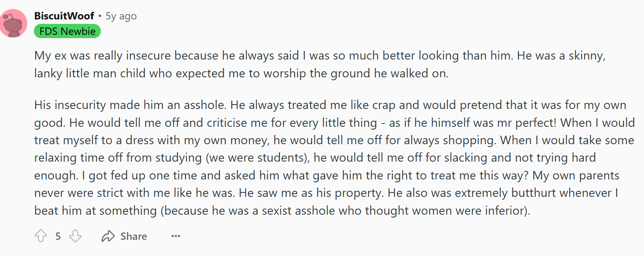Click the Share text label
644x256 pixels.
(x=134, y=236)
